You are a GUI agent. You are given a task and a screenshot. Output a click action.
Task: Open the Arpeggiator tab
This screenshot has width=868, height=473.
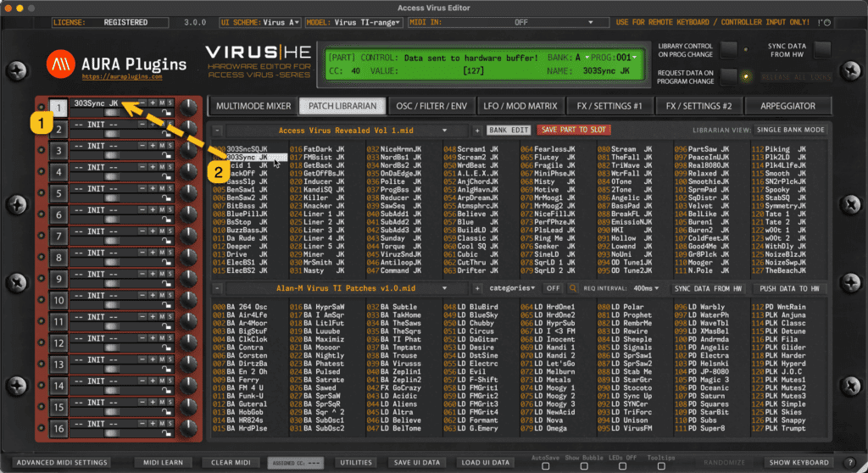click(787, 106)
